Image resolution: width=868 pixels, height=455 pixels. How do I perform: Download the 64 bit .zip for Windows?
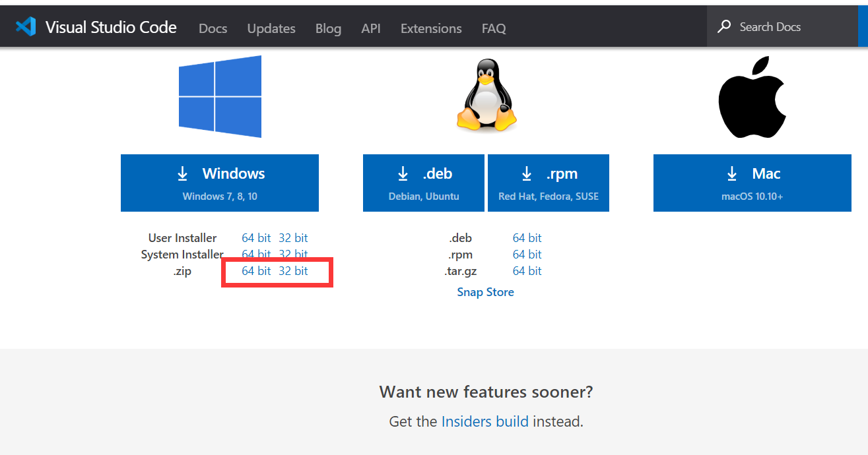pyautogui.click(x=256, y=271)
